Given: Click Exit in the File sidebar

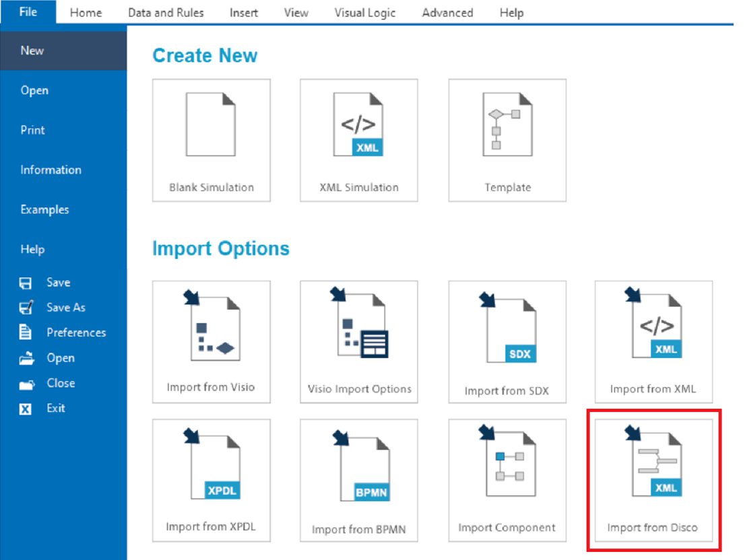Looking at the screenshot, I should 56,408.
